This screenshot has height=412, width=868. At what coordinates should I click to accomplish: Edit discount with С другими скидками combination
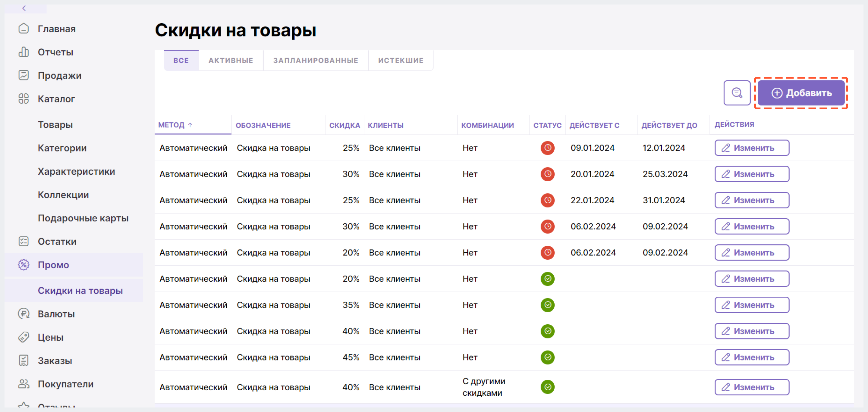(752, 387)
